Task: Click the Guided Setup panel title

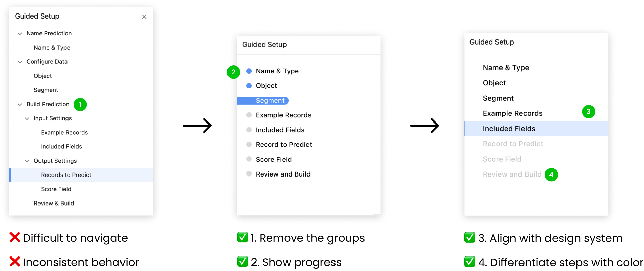Action: click(37, 16)
